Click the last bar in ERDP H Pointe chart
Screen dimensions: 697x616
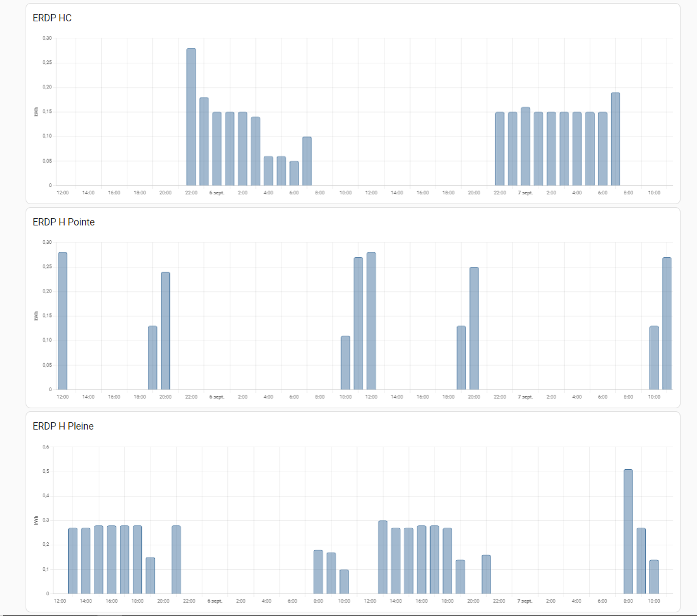(x=667, y=324)
